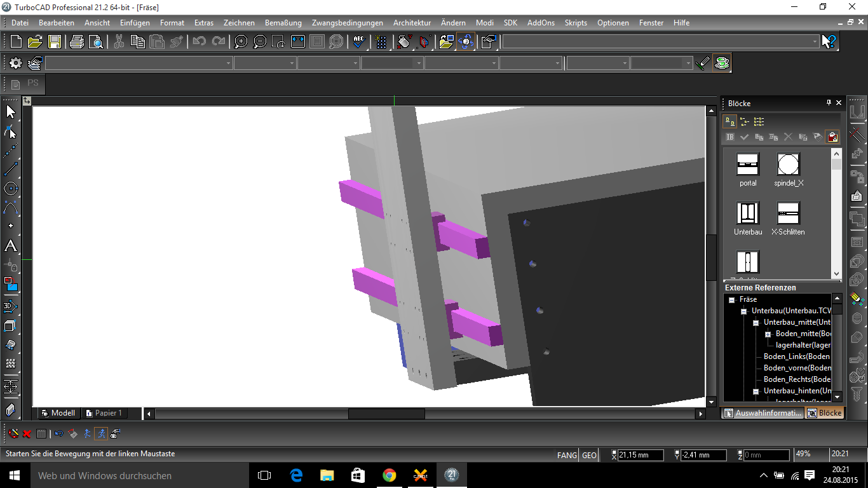Toggle the highlighted clipboard icon in Blöcke toolbar
This screenshot has height=488, width=868.
(832, 137)
